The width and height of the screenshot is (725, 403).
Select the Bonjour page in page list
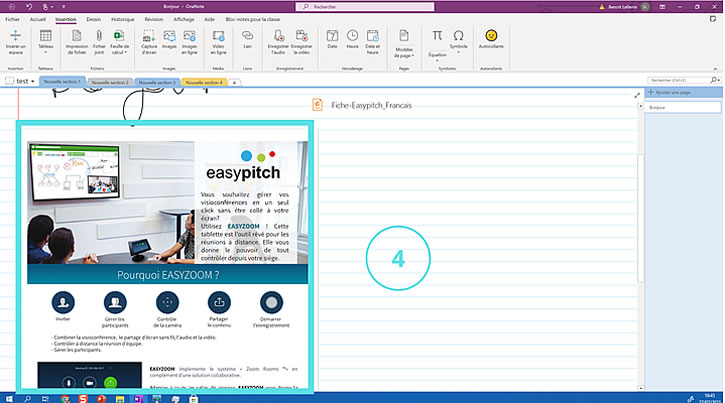point(682,107)
